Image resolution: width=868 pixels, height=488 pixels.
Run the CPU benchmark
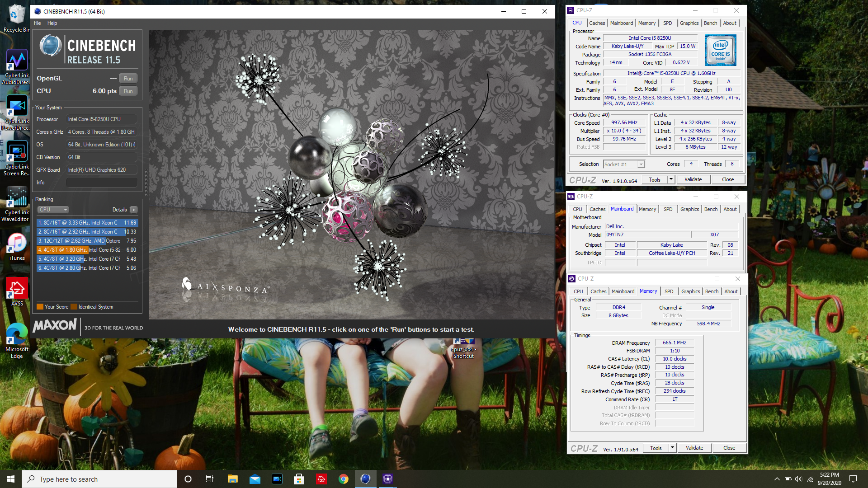tap(128, 91)
